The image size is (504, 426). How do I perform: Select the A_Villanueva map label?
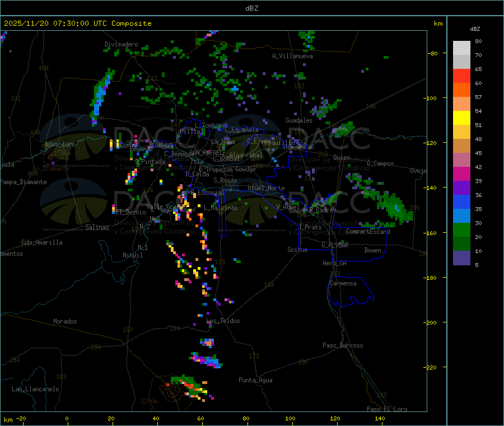(x=292, y=56)
